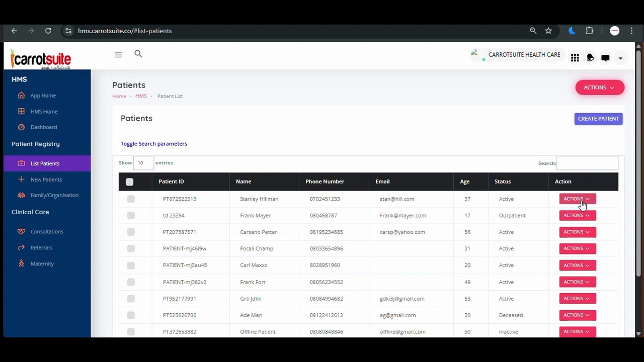Click the Home breadcrumb link
The width and height of the screenshot is (644, 362).
point(119,96)
